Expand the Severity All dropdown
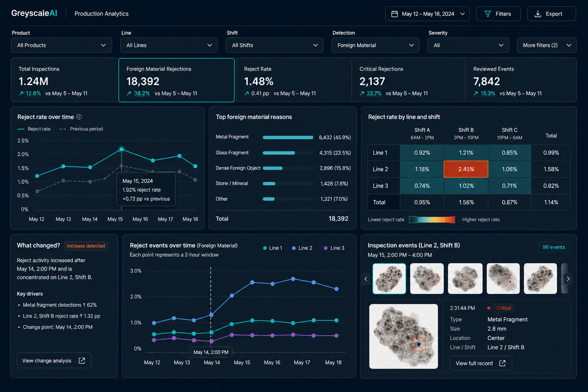588x392 pixels. click(x=469, y=45)
